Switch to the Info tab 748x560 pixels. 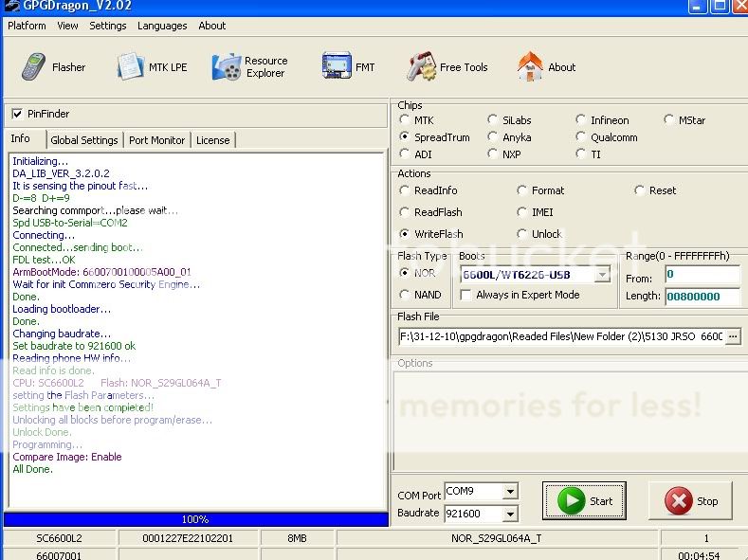point(21,138)
